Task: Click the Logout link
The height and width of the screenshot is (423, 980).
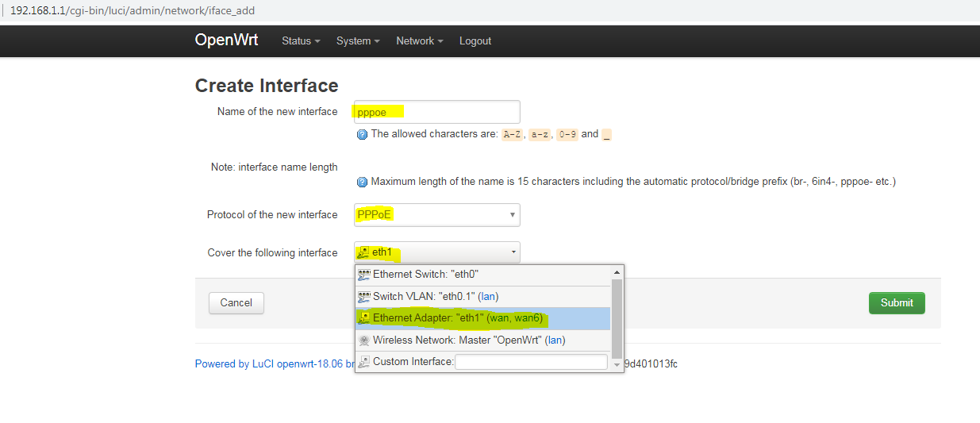Action: pos(475,41)
